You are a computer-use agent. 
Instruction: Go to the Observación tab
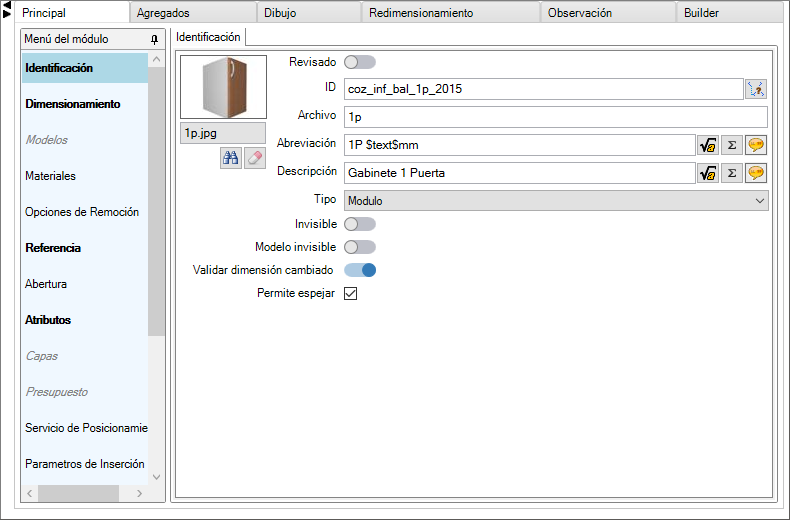click(609, 13)
